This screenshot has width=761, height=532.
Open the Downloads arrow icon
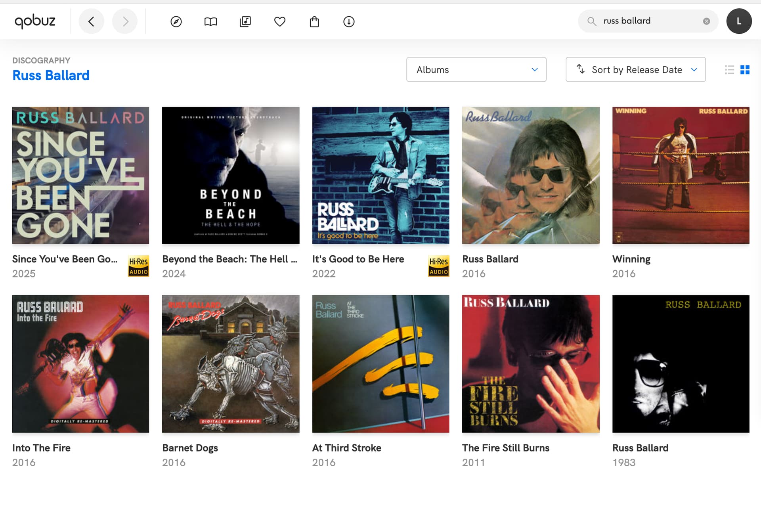point(349,21)
